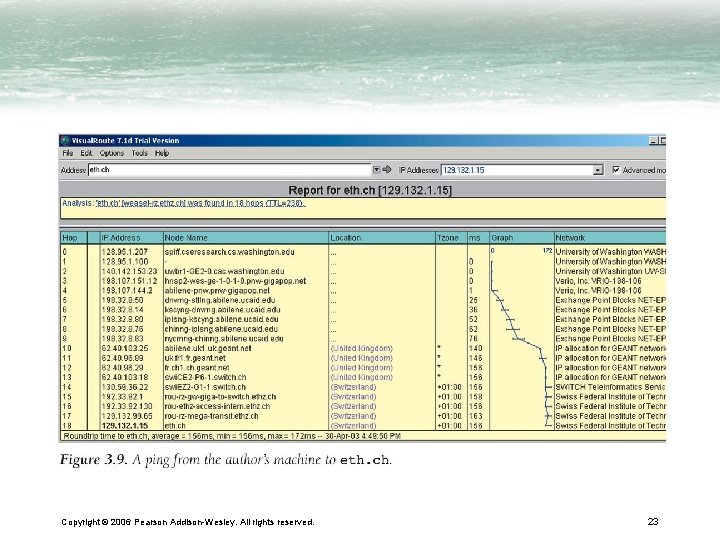Screen dimensions: 720x540
Task: Click the Address input field containing eth.ch
Action: (x=229, y=170)
